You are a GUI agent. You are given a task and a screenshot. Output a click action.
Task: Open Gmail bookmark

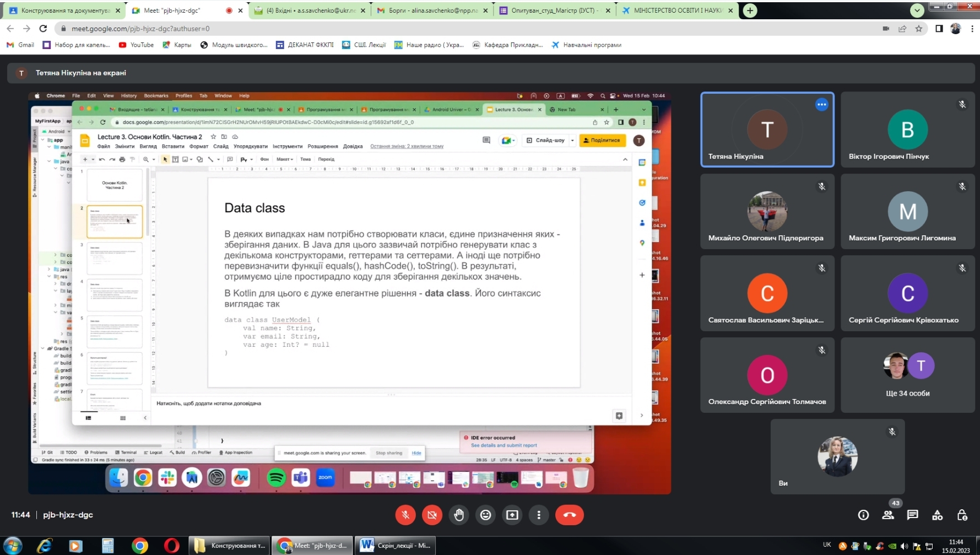click(x=20, y=45)
